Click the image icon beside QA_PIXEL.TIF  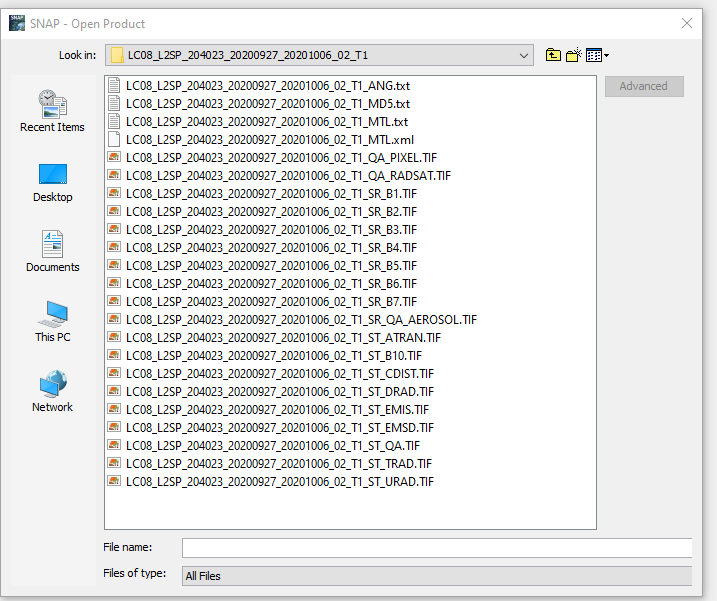114,157
